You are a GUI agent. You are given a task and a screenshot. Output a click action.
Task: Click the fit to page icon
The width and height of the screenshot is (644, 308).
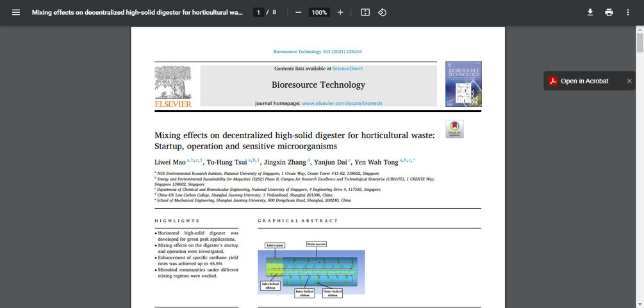tap(365, 12)
